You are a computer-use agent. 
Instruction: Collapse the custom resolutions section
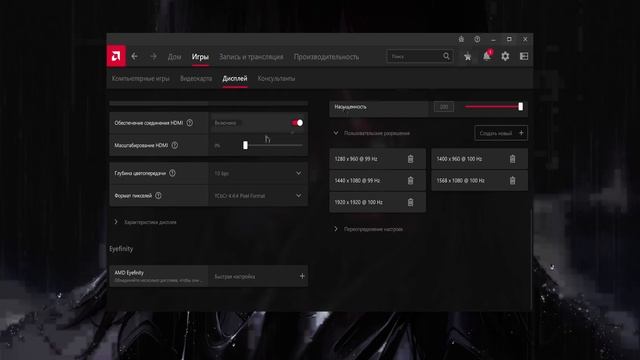[336, 133]
